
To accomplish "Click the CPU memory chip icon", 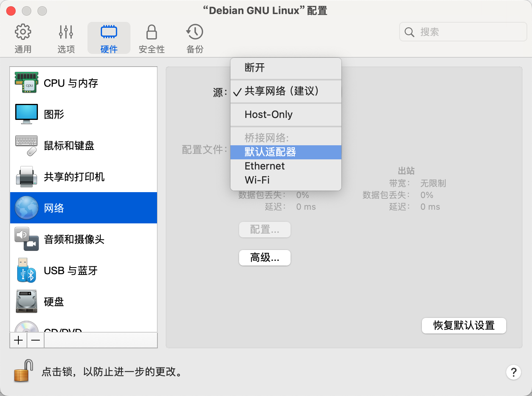I will tap(27, 82).
